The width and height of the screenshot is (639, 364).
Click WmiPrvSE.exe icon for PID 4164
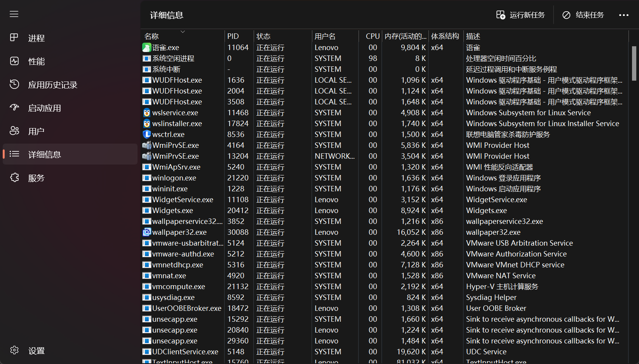coord(147,145)
